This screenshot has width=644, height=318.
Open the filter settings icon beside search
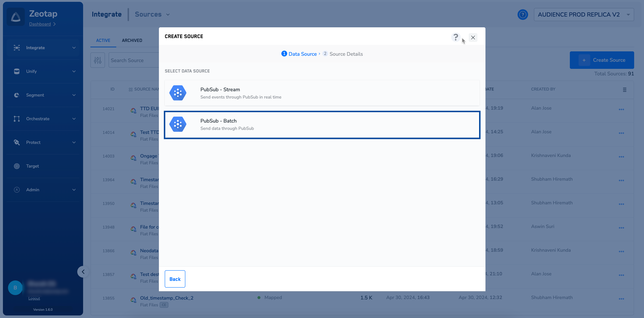pyautogui.click(x=97, y=60)
